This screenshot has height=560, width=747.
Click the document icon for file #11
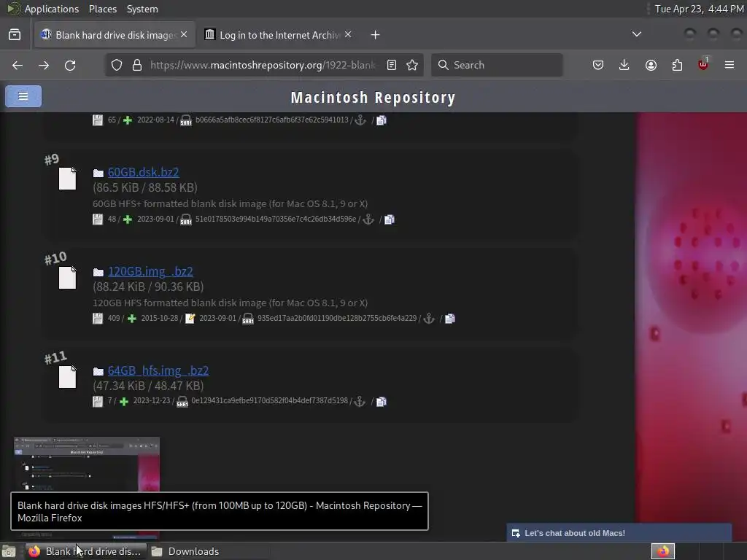(x=67, y=377)
